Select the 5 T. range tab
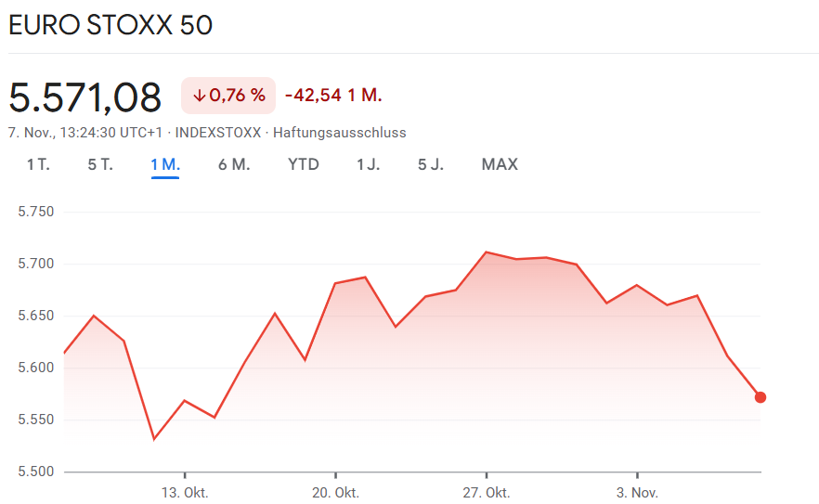The image size is (819, 504). (100, 164)
